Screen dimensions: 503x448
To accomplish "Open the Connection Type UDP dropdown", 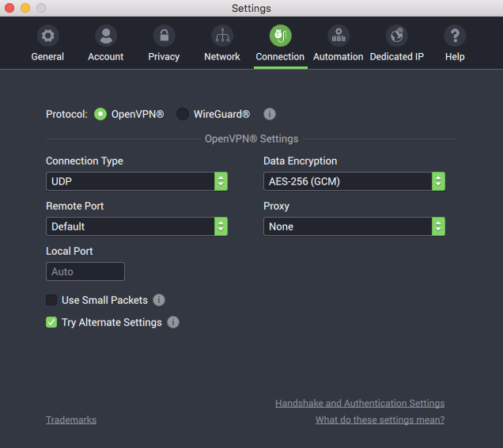I will tap(137, 181).
